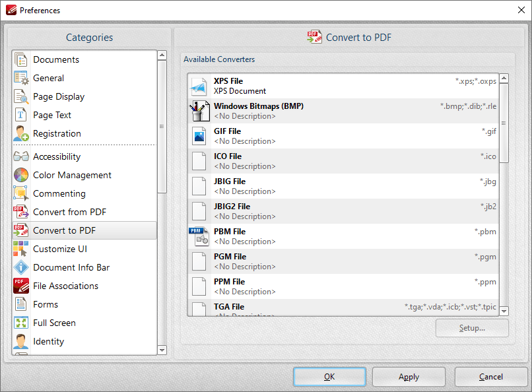Click the Setup... button
The image size is (532, 392).
tap(472, 328)
